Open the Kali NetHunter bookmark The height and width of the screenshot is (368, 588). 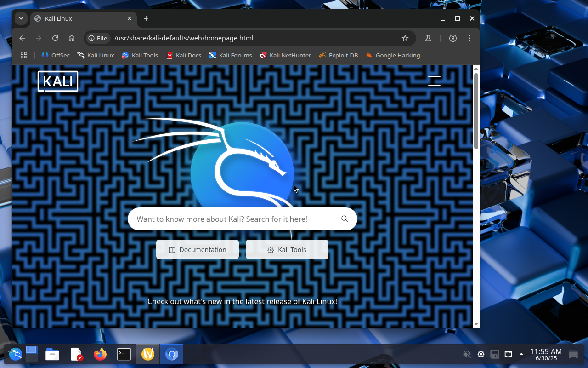click(x=285, y=55)
